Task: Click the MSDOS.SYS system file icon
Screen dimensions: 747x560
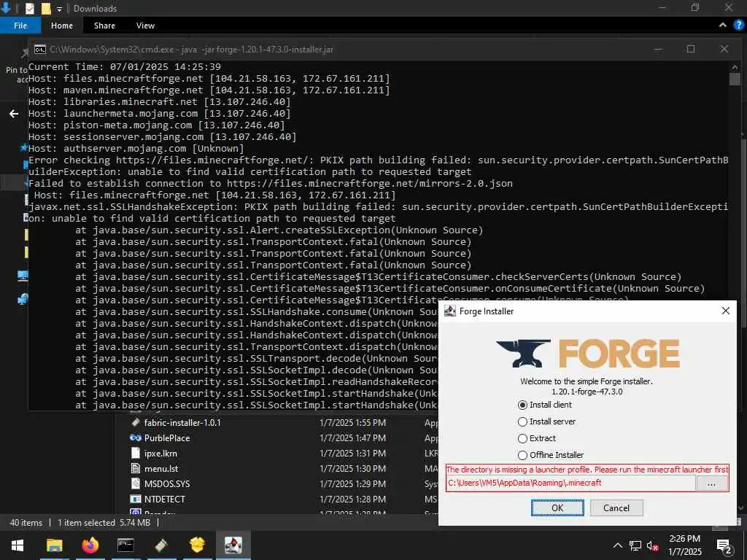Action: 135,484
